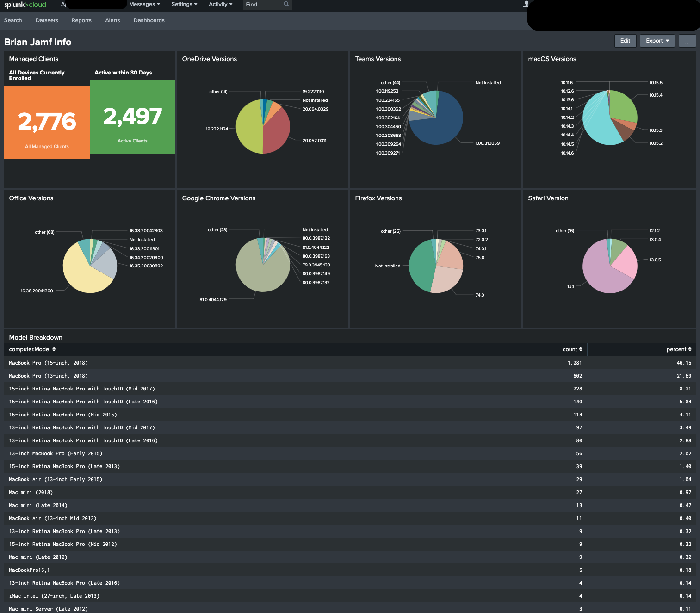
Task: Click the user profile icon
Action: click(526, 4)
